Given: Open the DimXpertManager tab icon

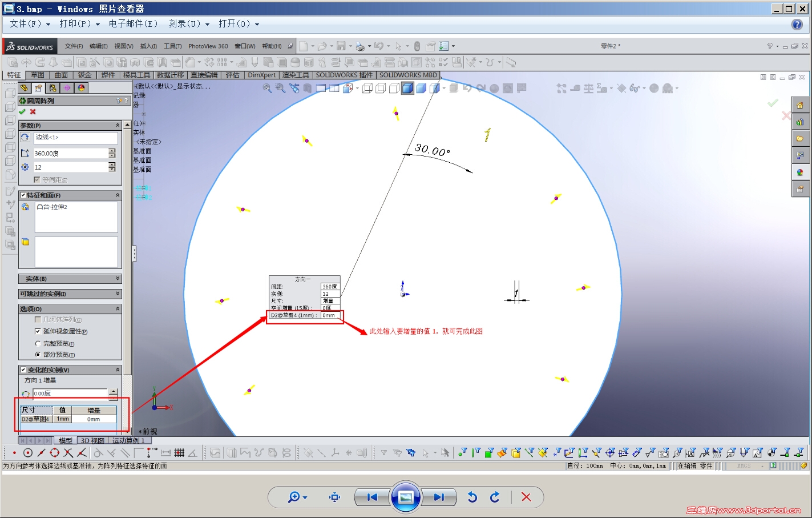Looking at the screenshot, I should 67,88.
